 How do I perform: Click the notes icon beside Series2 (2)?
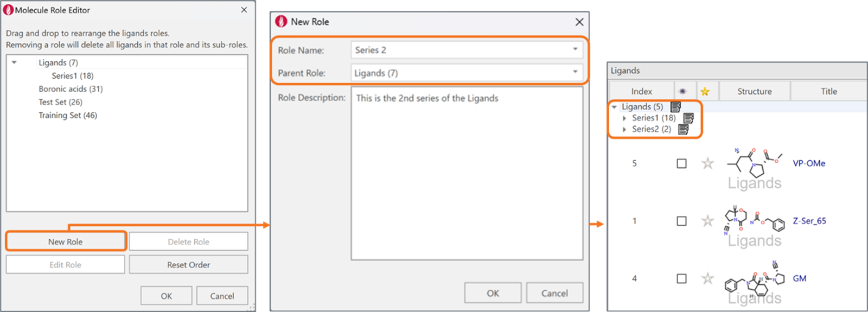pos(683,129)
